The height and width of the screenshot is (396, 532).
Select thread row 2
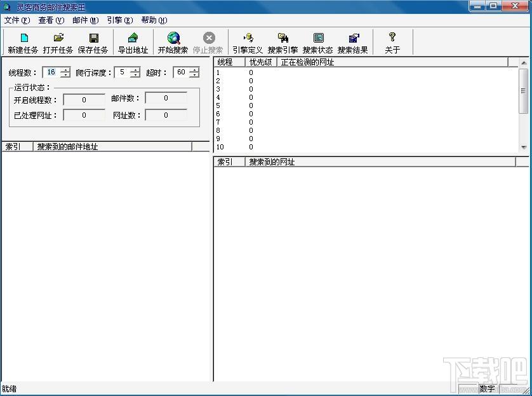point(366,81)
